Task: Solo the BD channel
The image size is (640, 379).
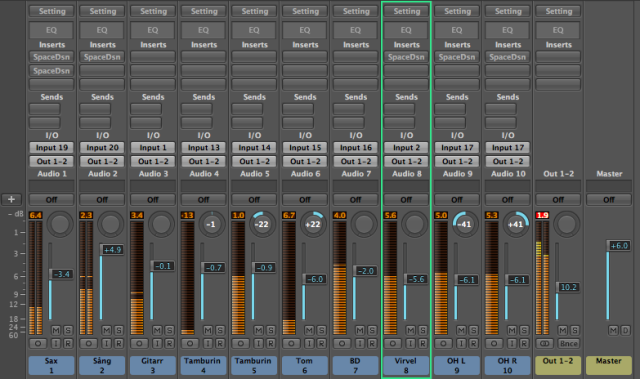Action: (372, 330)
